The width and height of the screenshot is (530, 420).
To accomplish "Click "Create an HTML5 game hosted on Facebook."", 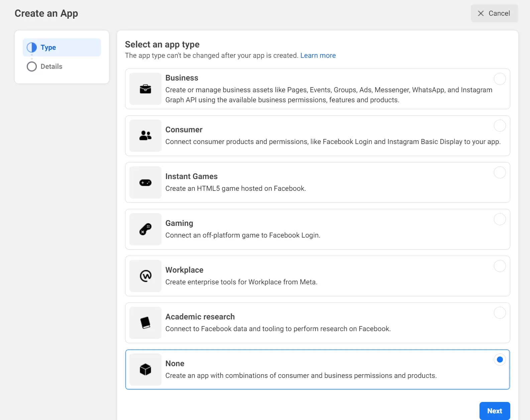I will pos(236,188).
